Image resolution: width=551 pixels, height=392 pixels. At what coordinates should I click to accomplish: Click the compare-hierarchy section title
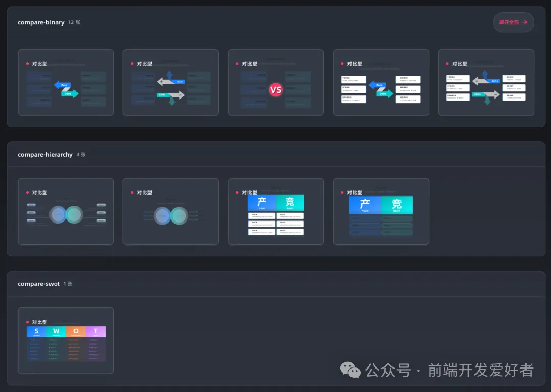[x=45, y=154]
